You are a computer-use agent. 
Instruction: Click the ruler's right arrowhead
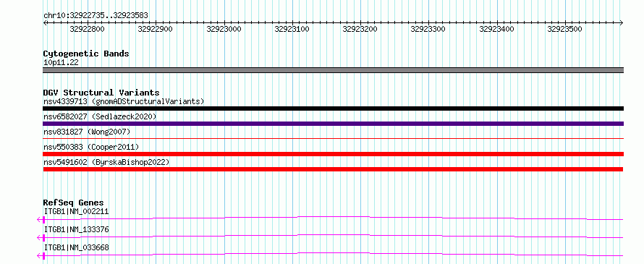(622, 22)
